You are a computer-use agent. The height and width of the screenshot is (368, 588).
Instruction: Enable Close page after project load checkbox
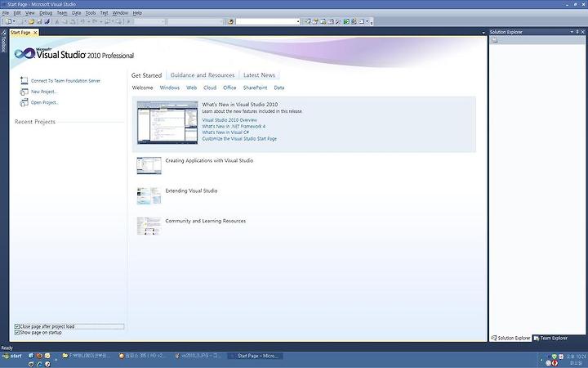point(16,326)
